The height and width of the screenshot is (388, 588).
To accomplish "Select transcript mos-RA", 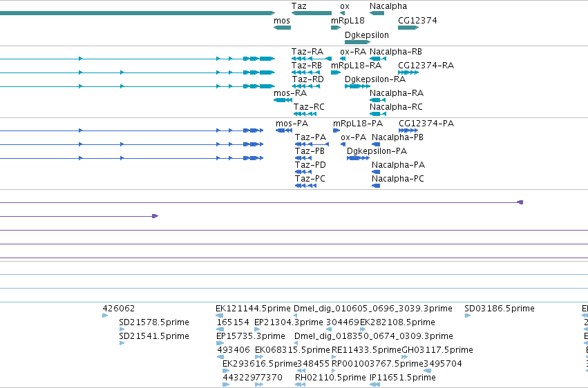I will [x=290, y=93].
